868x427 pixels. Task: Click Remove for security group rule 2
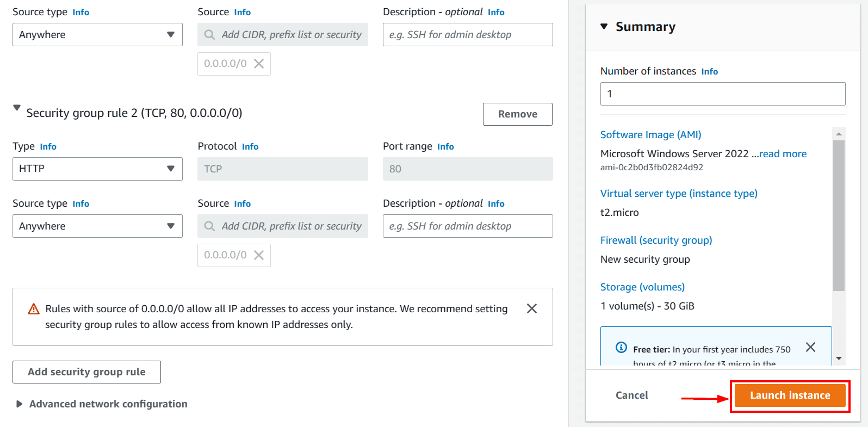click(x=517, y=114)
